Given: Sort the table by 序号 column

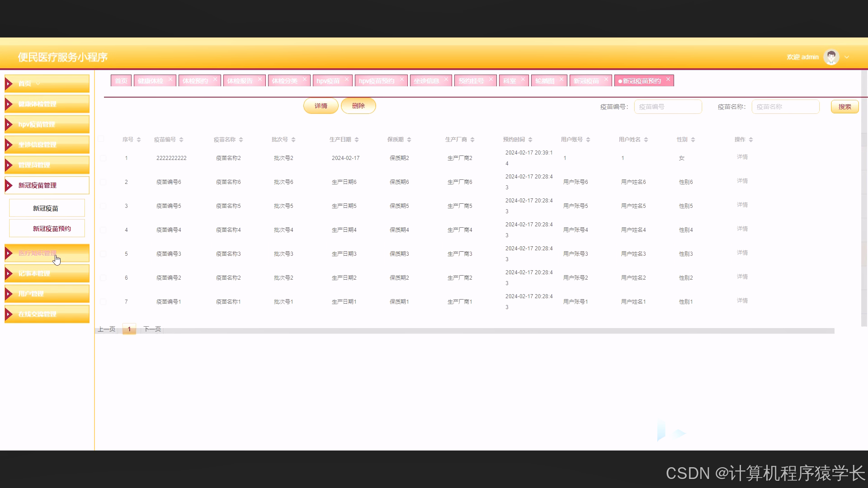Looking at the screenshot, I should pyautogui.click(x=138, y=140).
